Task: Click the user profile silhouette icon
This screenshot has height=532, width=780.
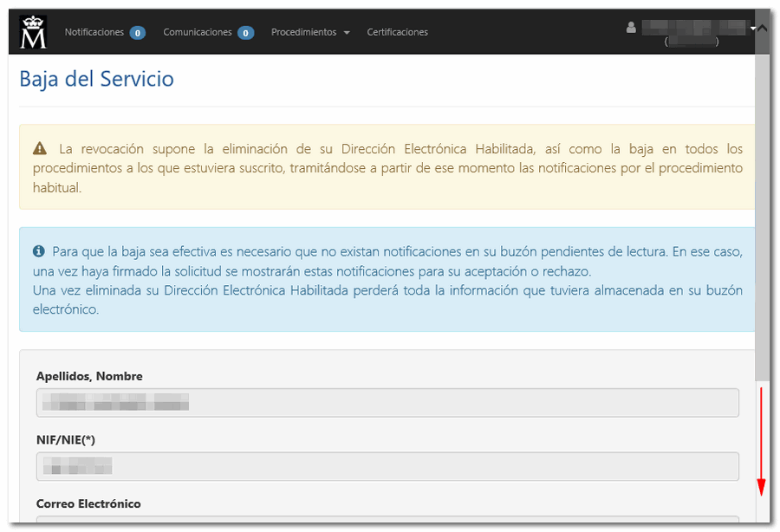Action: click(631, 28)
